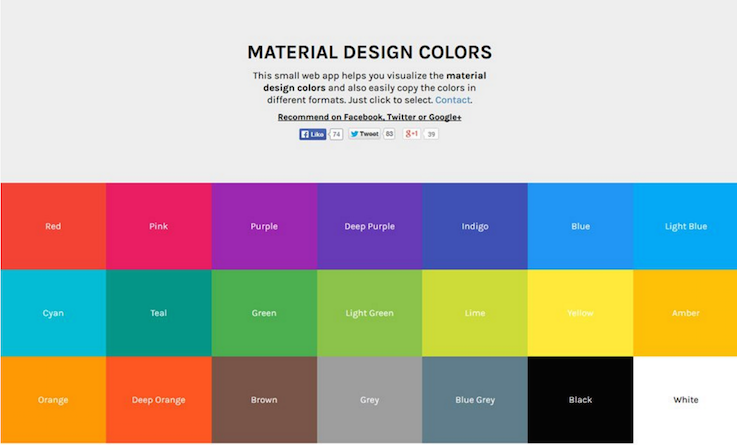
Task: Pick the Blue Grey swatch
Action: 475,400
